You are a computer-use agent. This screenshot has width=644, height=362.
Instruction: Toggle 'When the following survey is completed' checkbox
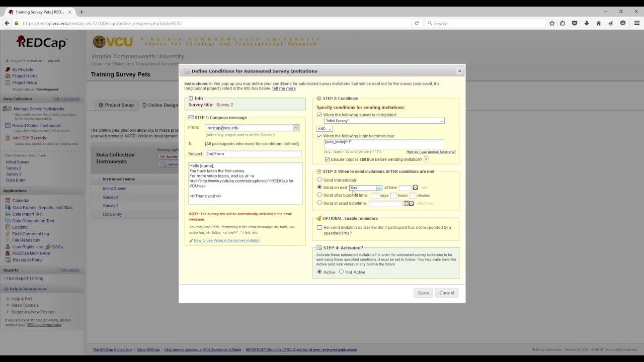(x=319, y=115)
